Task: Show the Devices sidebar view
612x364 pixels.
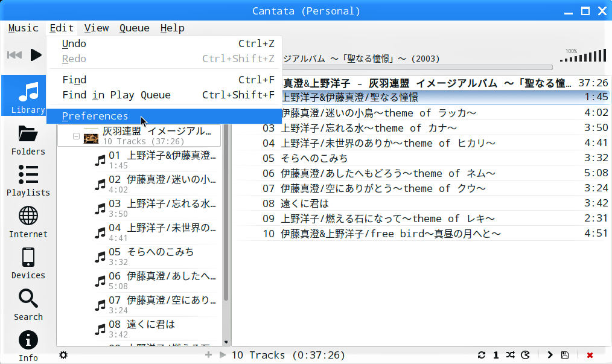Action: (28, 264)
